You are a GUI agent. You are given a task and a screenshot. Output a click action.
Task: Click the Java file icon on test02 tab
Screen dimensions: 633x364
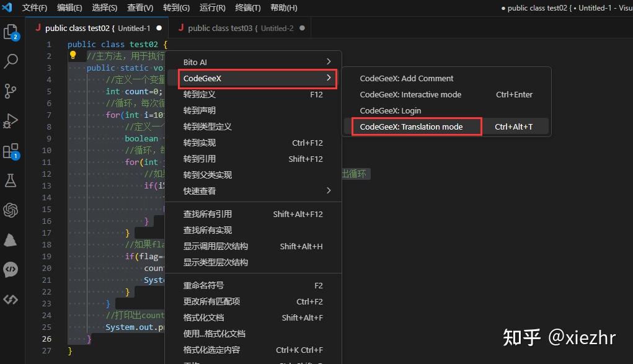click(x=38, y=27)
